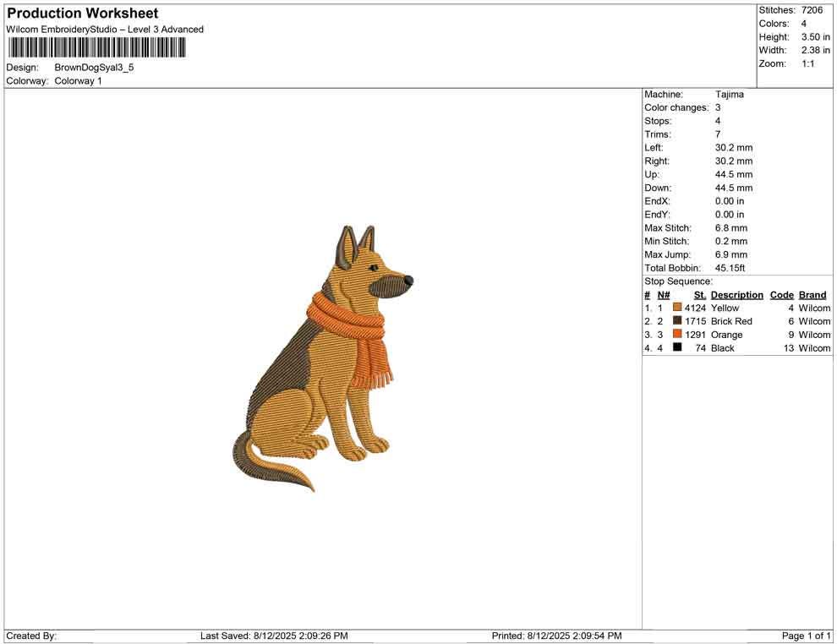Select the Yellow thread color swatch
This screenshot has width=837, height=644.
676,308
